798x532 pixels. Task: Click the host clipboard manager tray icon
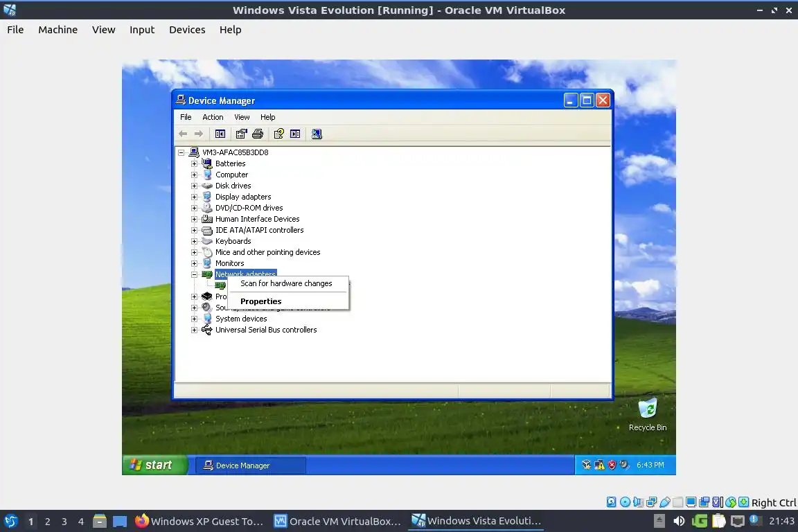(718, 521)
